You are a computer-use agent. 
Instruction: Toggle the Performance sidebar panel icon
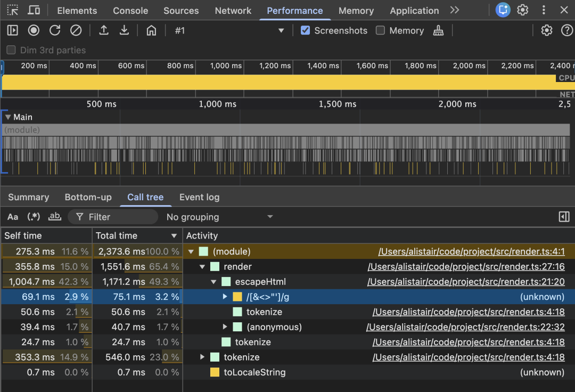pos(13,30)
